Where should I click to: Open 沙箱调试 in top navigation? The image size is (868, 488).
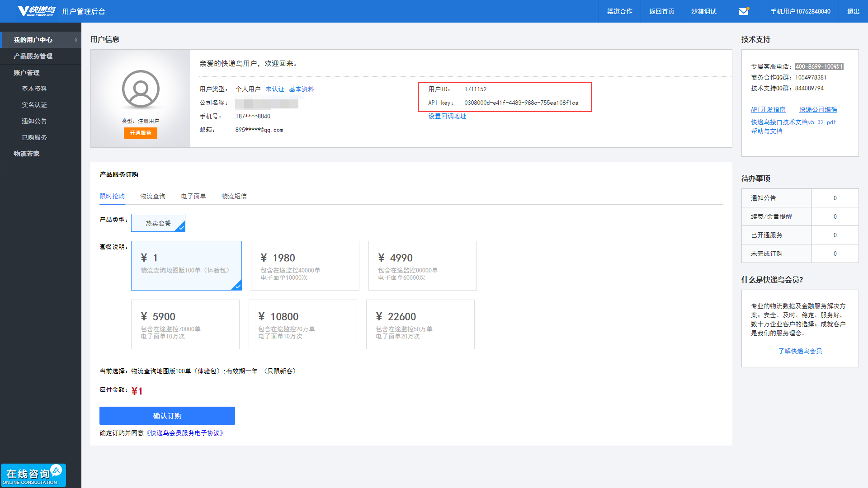point(703,11)
